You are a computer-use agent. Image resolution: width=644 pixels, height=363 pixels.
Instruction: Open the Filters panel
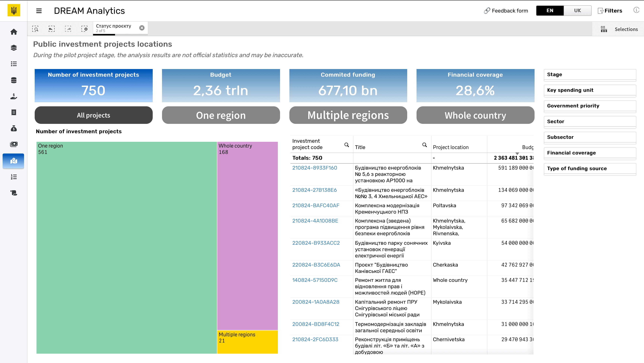(610, 11)
